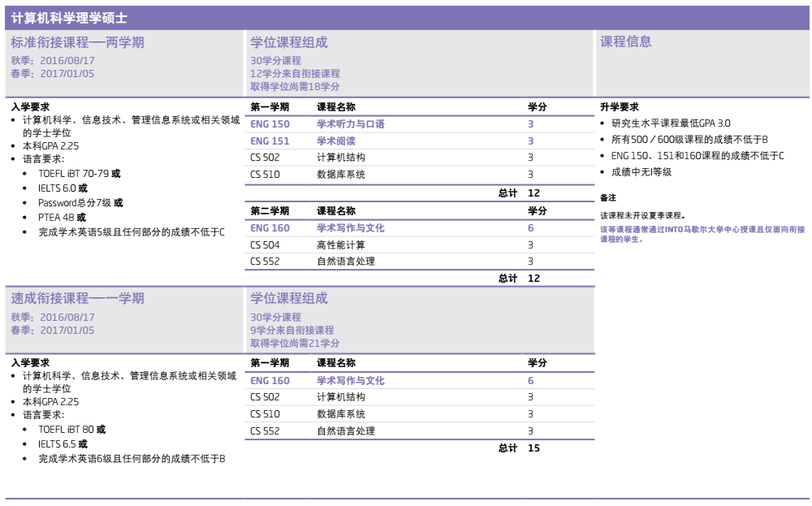Click the 学术听力与口语 course name

point(350,124)
